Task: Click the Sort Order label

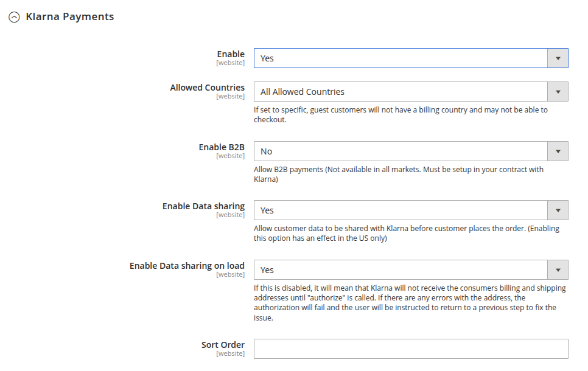Action: (x=223, y=345)
